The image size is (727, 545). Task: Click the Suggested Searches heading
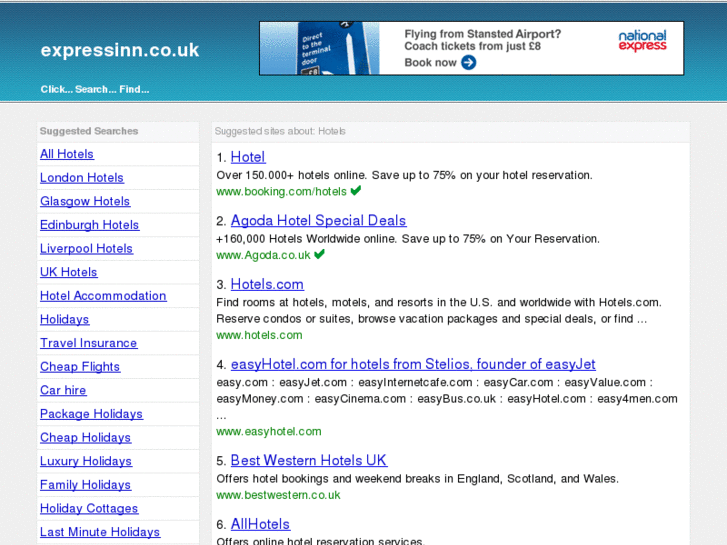point(89,131)
